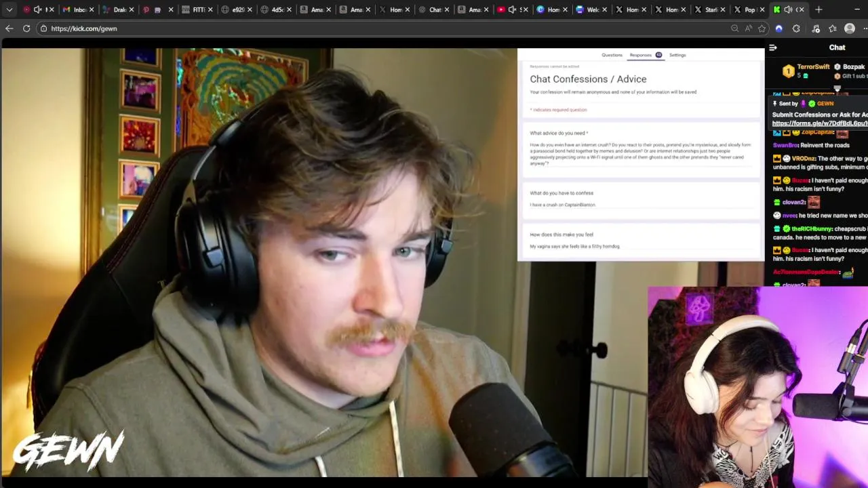Image resolution: width=868 pixels, height=488 pixels.
Task: Click the Chat panel header
Action: click(x=837, y=47)
